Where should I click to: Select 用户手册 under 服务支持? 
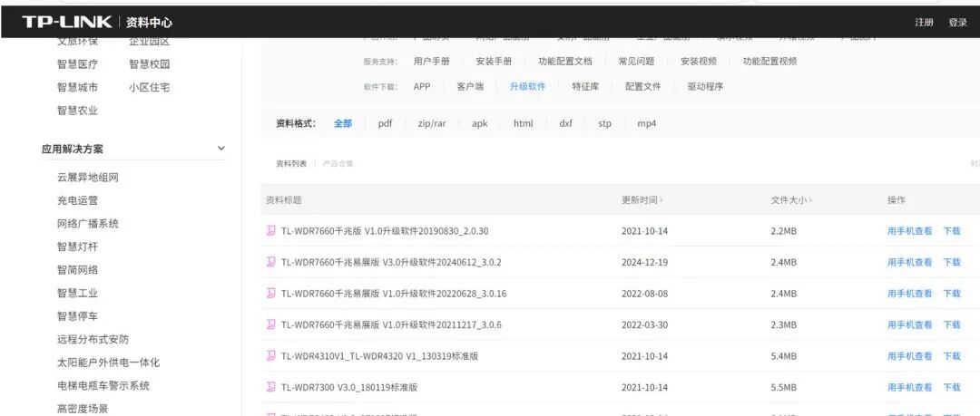pos(431,62)
